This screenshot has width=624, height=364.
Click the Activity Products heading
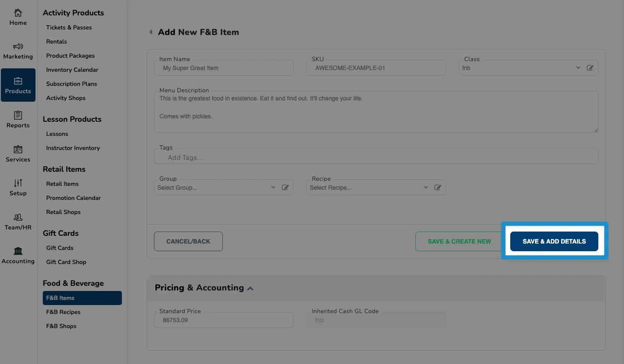tap(73, 13)
